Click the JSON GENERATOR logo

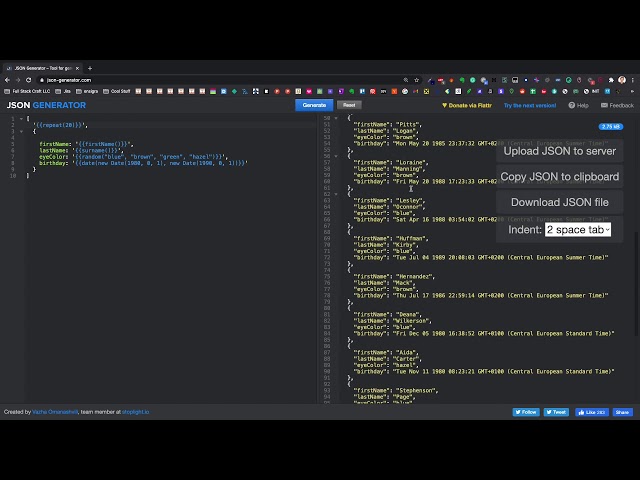[46, 105]
